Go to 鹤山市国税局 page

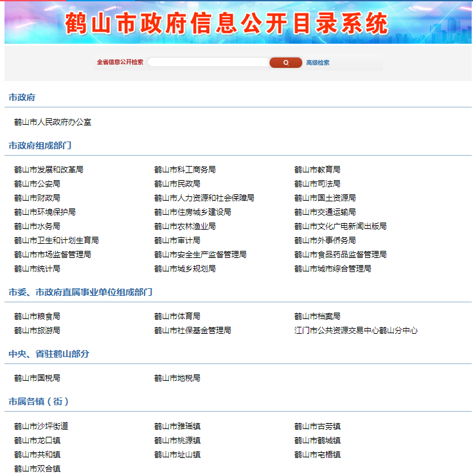tap(37, 378)
